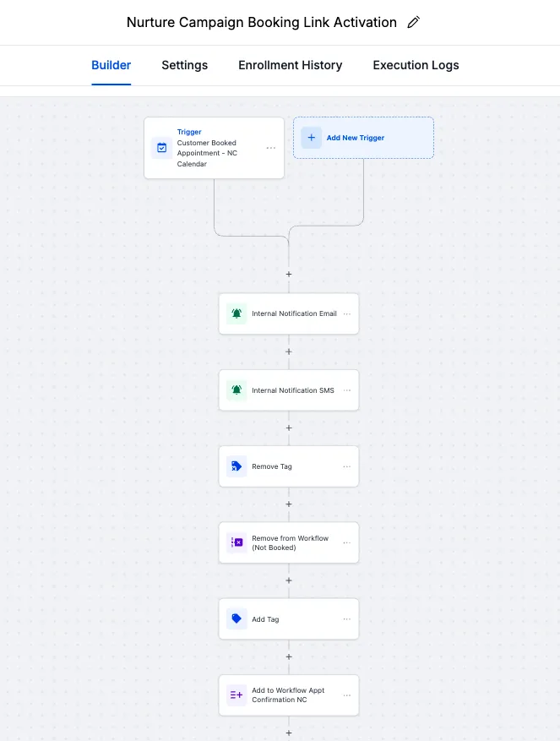
Task: Open the trigger card's three-dot menu
Action: pos(271,148)
